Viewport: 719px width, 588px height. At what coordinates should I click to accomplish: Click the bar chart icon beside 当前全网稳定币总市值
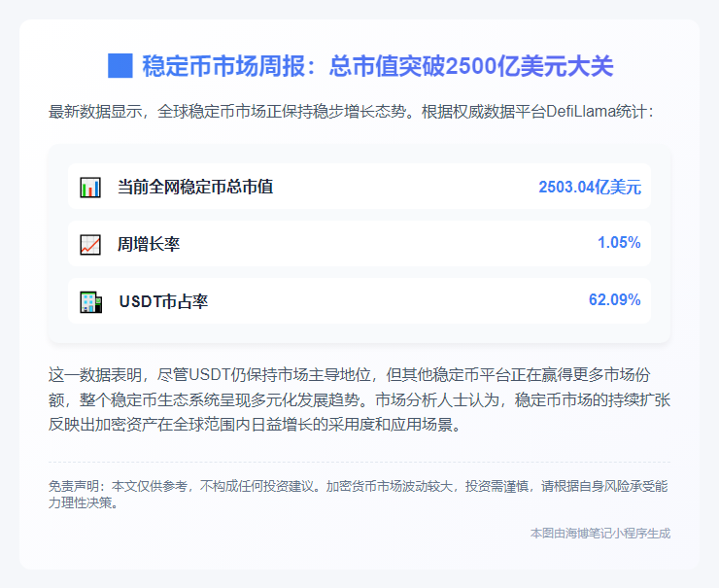pos(90,188)
